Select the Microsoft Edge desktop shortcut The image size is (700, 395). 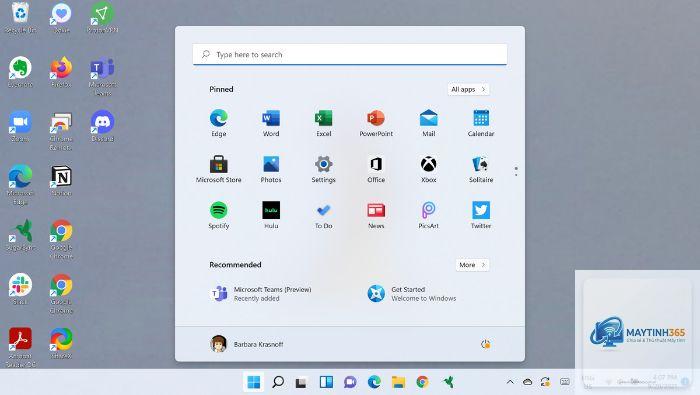[21, 185]
